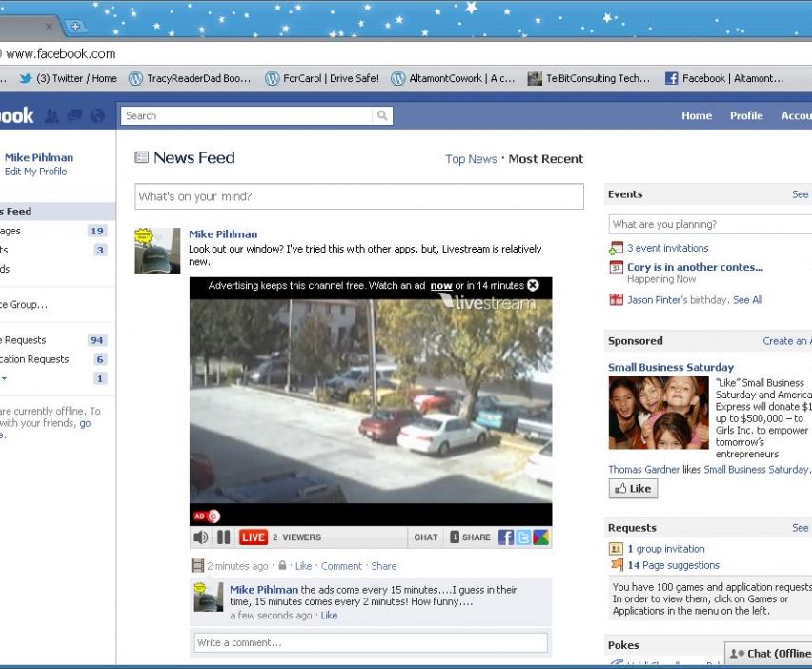812x669 pixels.
Task: Open the Profile menu item
Action: click(746, 116)
